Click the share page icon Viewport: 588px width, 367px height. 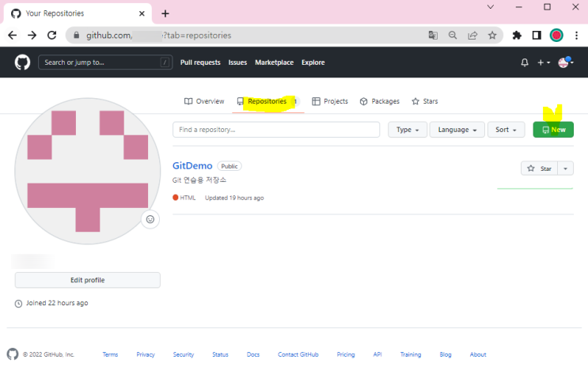tap(472, 36)
